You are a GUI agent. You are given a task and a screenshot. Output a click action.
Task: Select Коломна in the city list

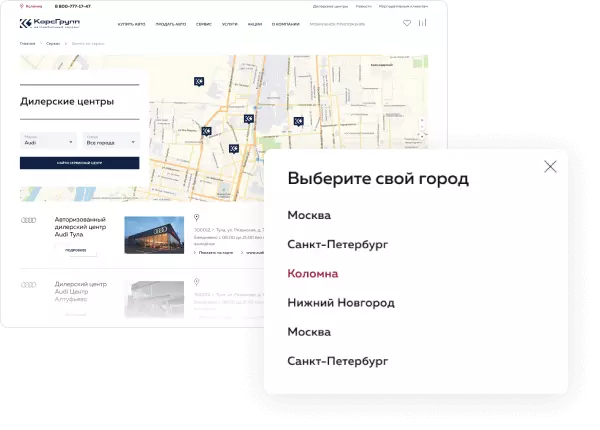point(313,273)
